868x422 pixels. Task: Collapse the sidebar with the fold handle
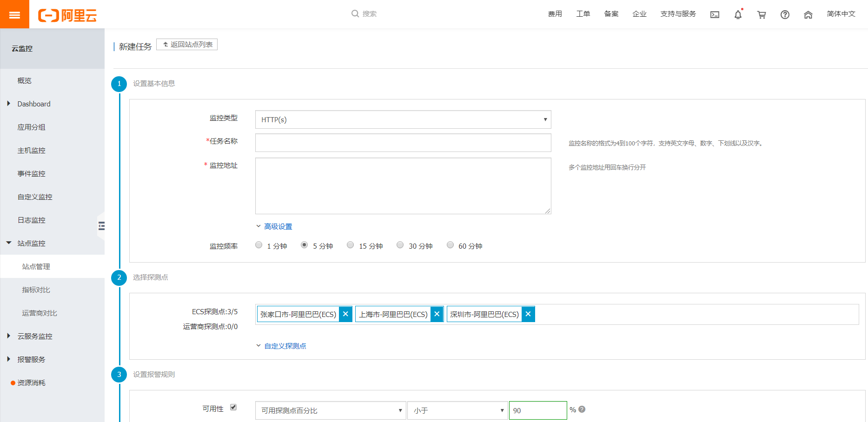[101, 226]
